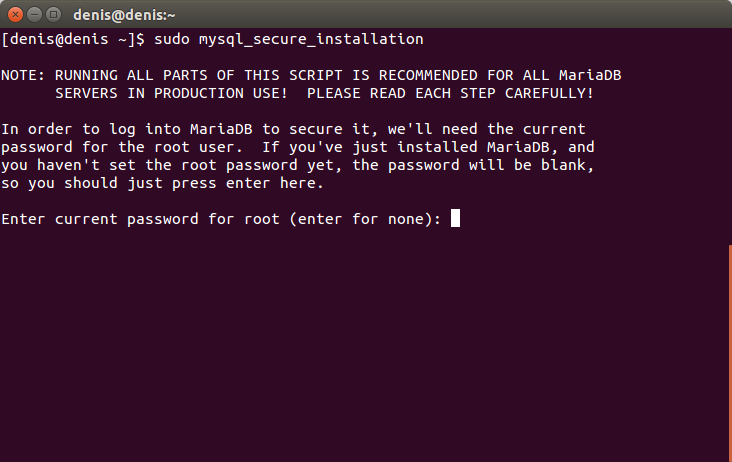Minimize the denis@denis terminal window

point(35,14)
